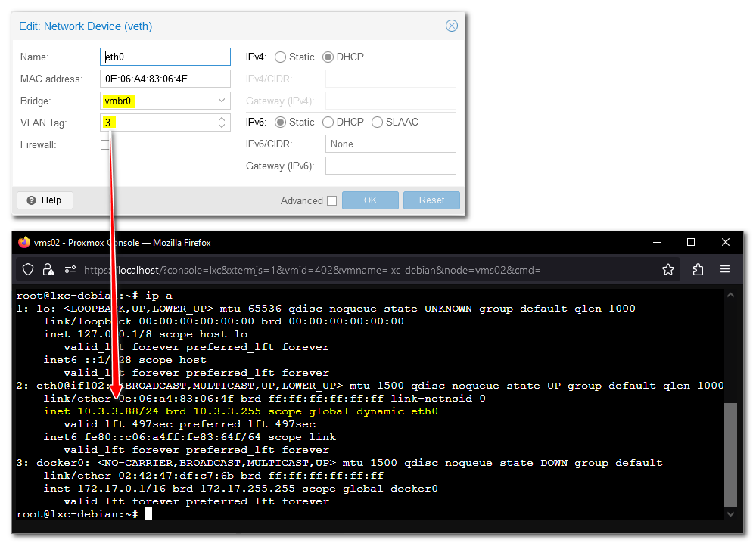Viewport: 756px width, 546px height.
Task: Click the Reset button
Action: [431, 200]
